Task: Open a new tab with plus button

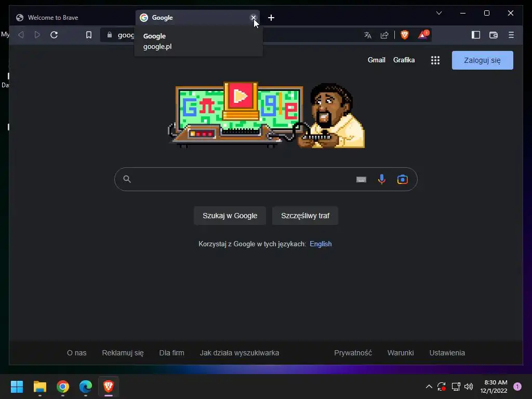Action: (x=271, y=18)
